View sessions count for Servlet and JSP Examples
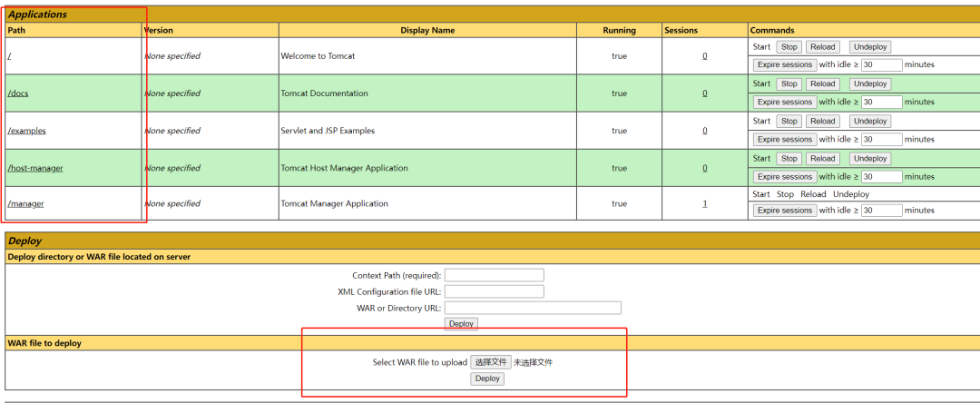Screen dimensions: 980x403 (x=705, y=131)
